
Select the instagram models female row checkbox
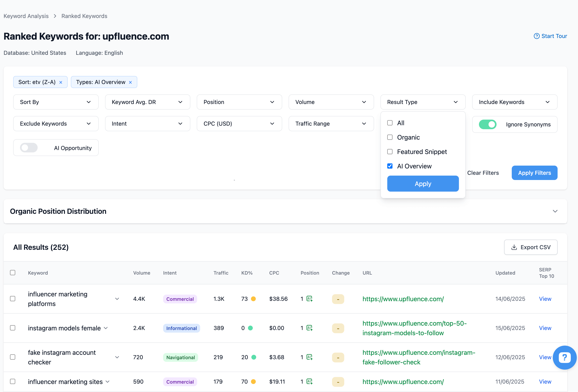(x=13, y=328)
